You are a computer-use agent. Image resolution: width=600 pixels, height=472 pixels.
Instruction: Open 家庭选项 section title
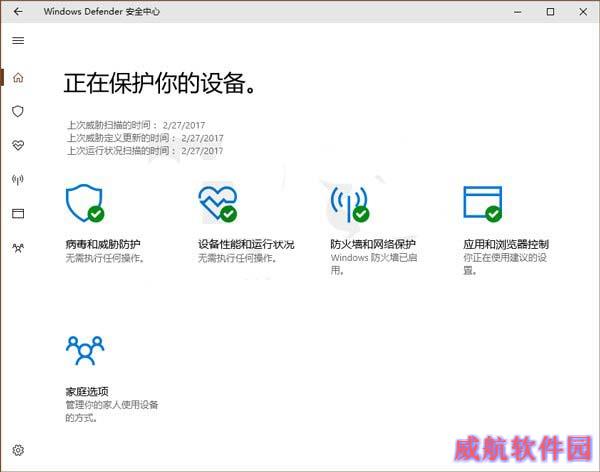tap(87, 392)
